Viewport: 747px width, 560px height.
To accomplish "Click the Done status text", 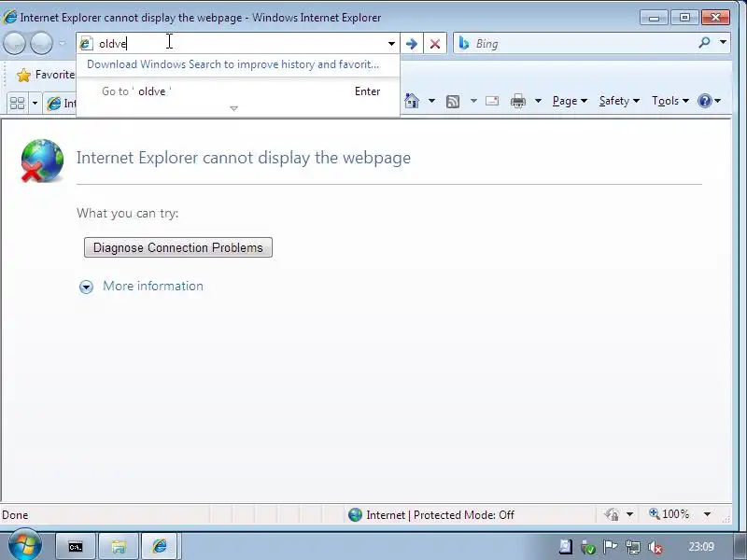I will [15, 515].
